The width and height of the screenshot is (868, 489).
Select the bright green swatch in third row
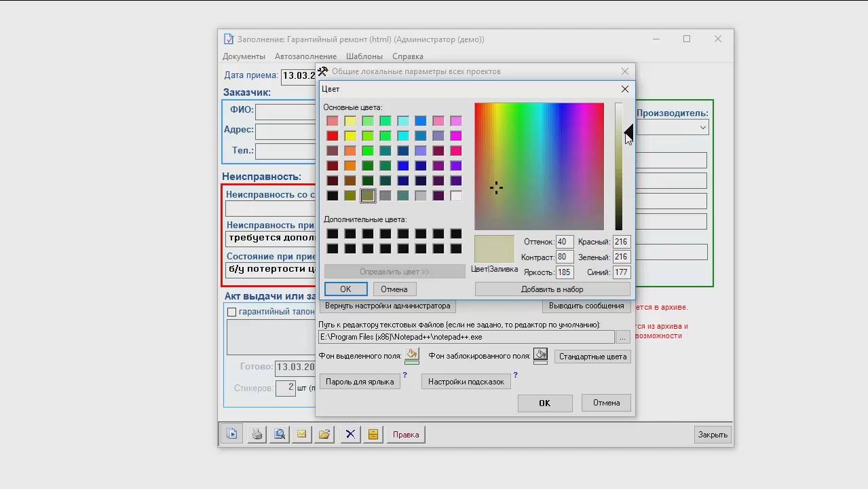[x=368, y=151]
